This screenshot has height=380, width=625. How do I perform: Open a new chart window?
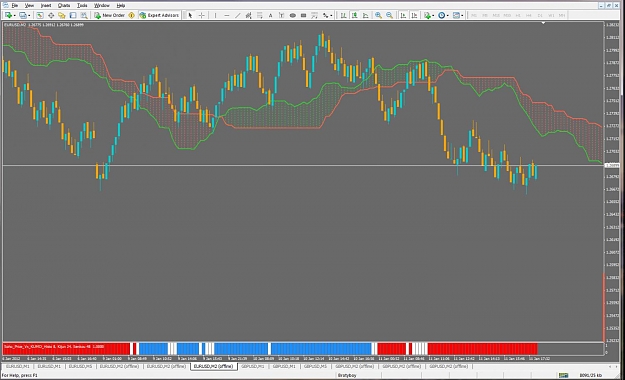click(x=8, y=15)
